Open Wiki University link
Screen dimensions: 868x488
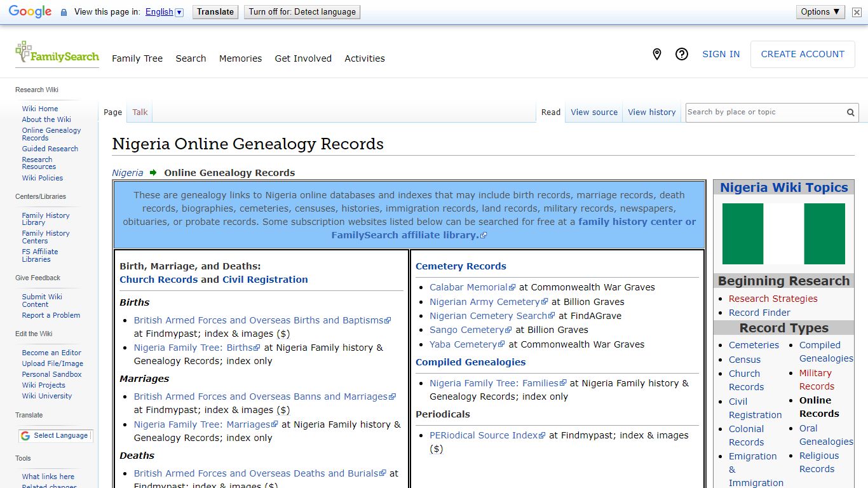[x=47, y=396]
